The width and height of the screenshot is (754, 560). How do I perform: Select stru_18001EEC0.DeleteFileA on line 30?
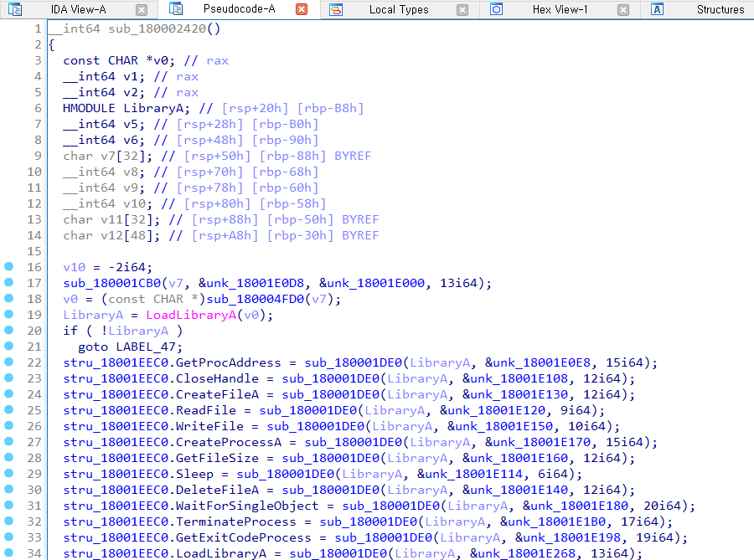tap(161, 490)
